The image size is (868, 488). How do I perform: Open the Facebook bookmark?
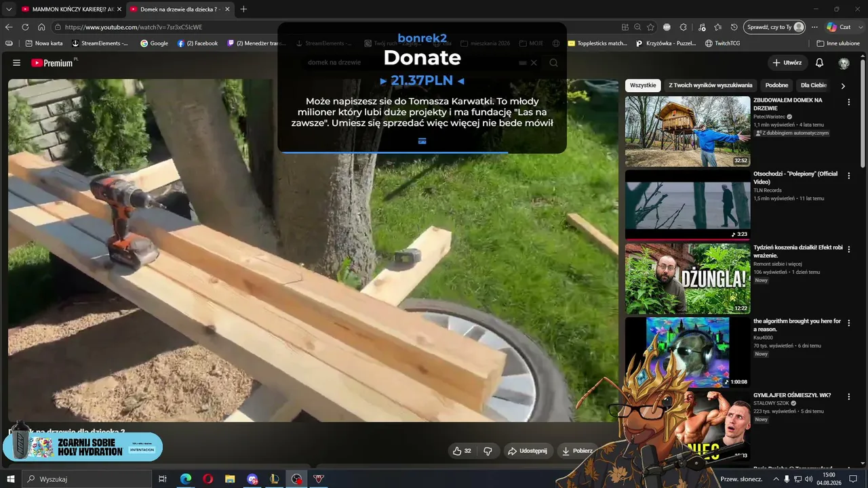tap(197, 43)
